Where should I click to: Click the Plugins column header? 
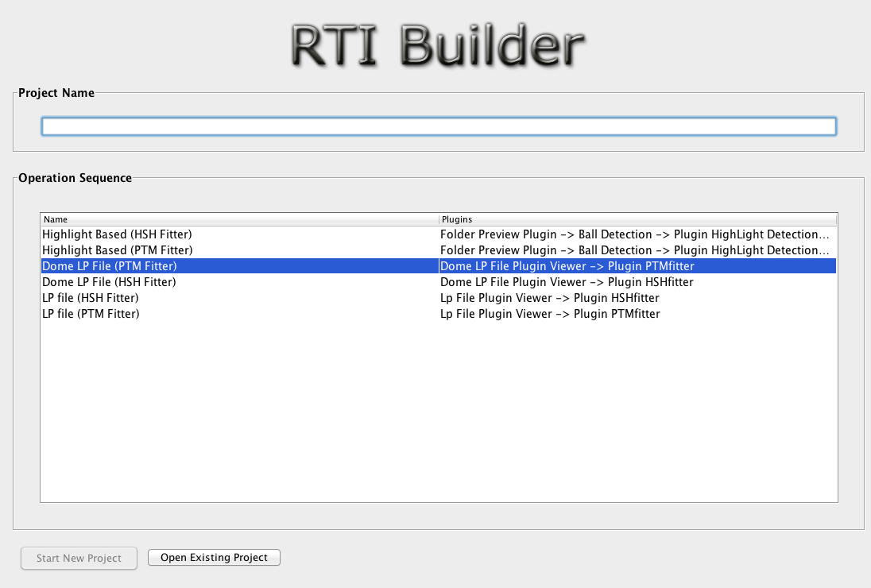(x=637, y=219)
